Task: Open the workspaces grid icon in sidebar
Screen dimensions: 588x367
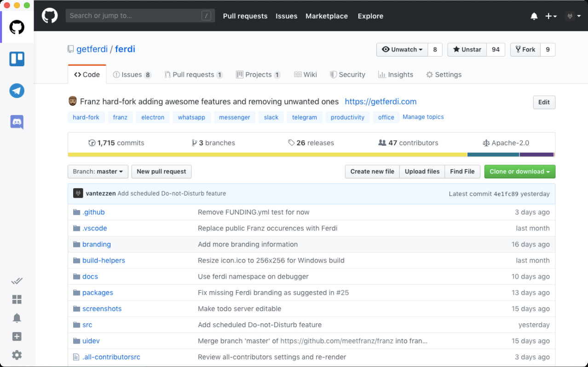Action: [x=17, y=300]
